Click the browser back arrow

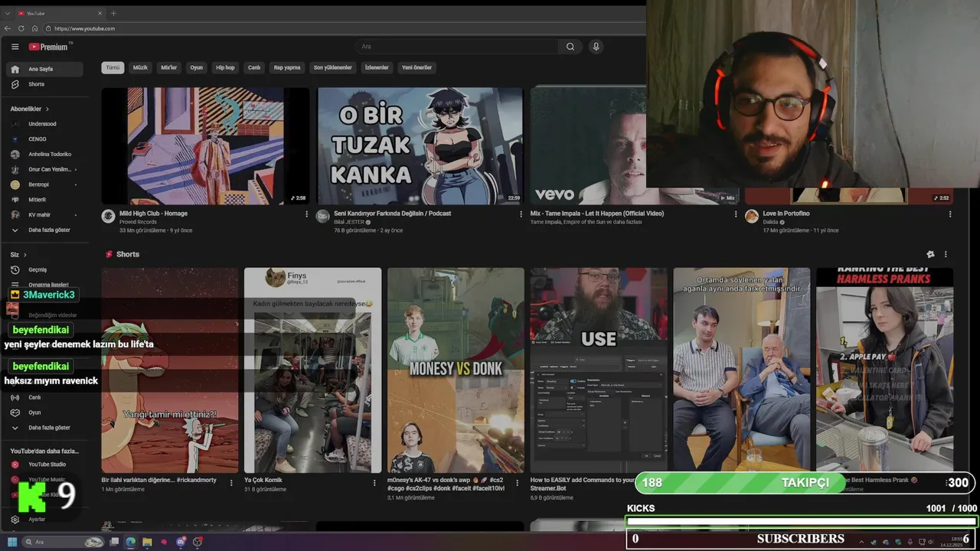tap(8, 28)
